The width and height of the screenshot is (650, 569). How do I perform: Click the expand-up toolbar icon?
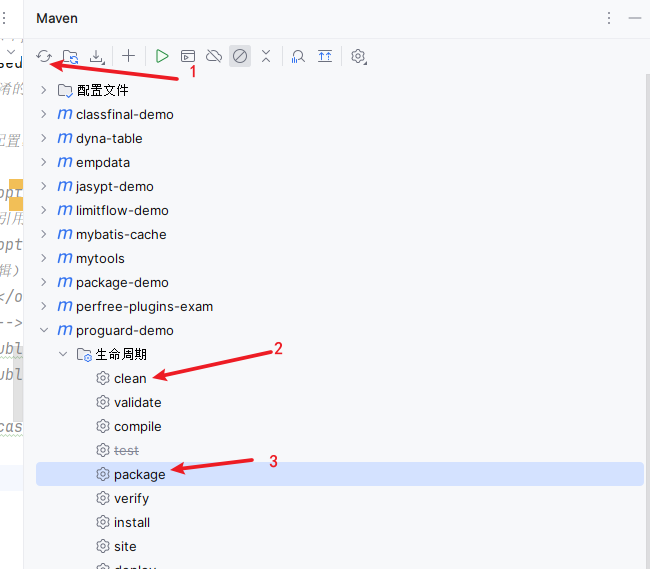point(325,56)
